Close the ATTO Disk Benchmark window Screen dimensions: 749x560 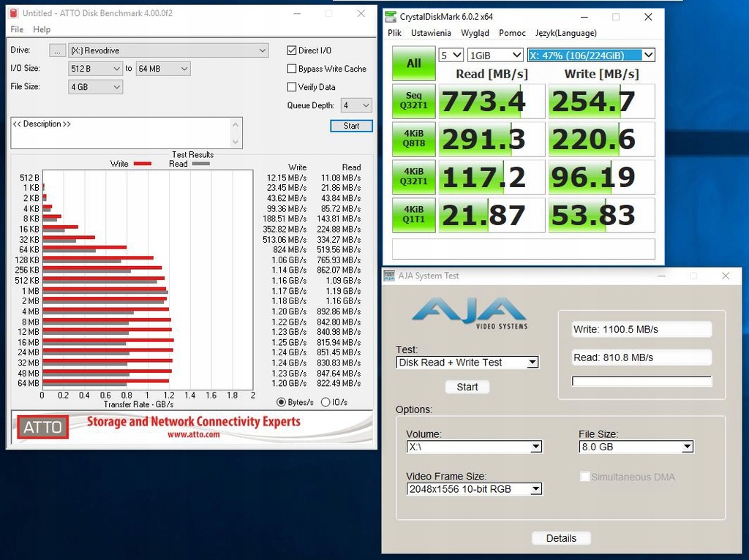tap(361, 13)
